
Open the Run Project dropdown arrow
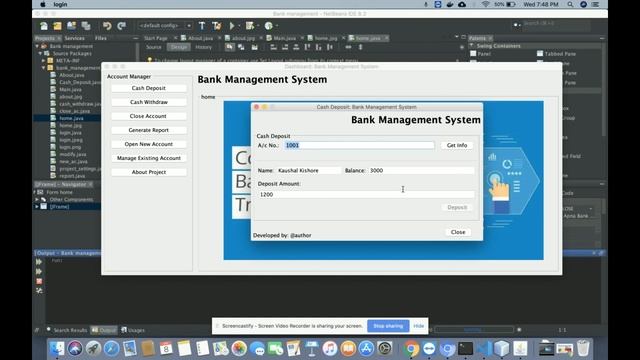point(239,26)
